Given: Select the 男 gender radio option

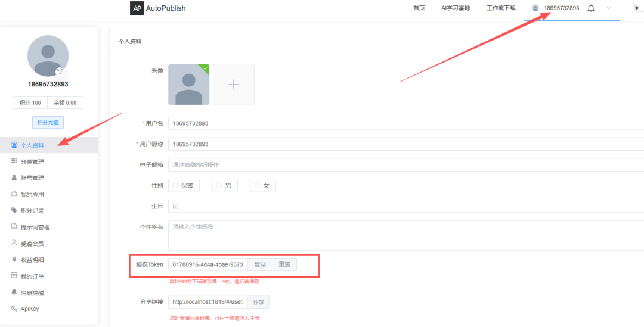Looking at the screenshot, I should click(x=225, y=185).
